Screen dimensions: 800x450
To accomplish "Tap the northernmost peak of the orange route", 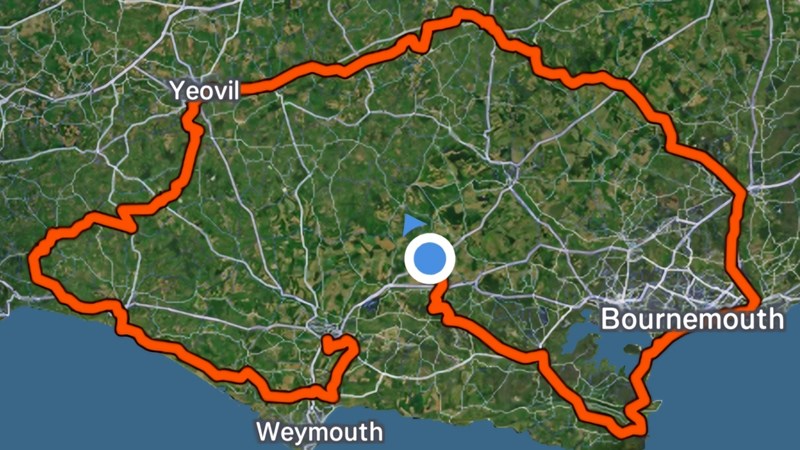I will tap(462, 14).
